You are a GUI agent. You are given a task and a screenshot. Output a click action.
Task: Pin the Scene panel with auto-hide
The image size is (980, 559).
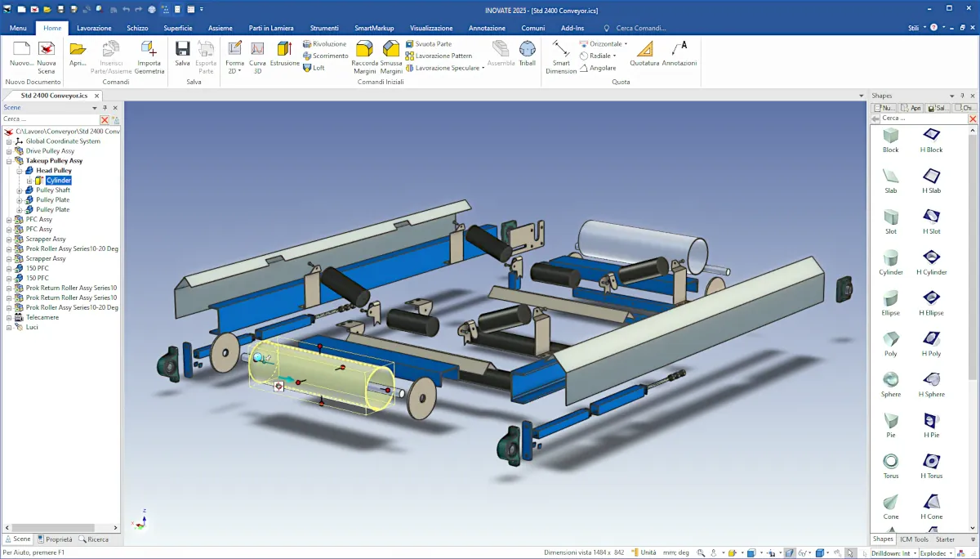tap(105, 108)
